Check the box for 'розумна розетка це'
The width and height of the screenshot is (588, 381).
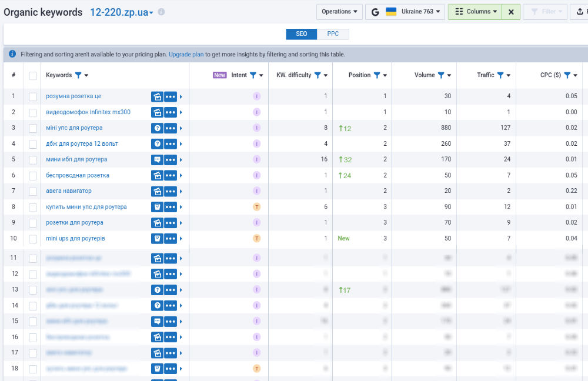[33, 97]
